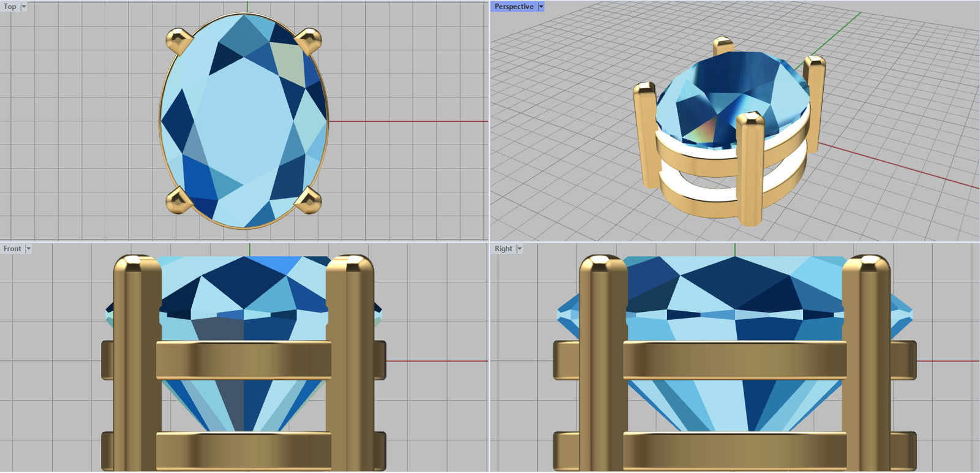980x473 pixels.
Task: Pick the left gold prong in Right view
Action: [603, 361]
